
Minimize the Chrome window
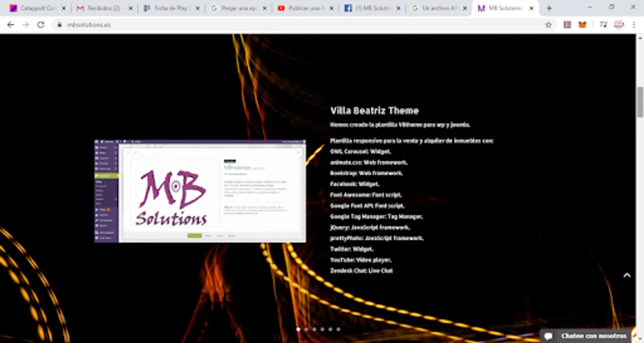[x=590, y=7]
